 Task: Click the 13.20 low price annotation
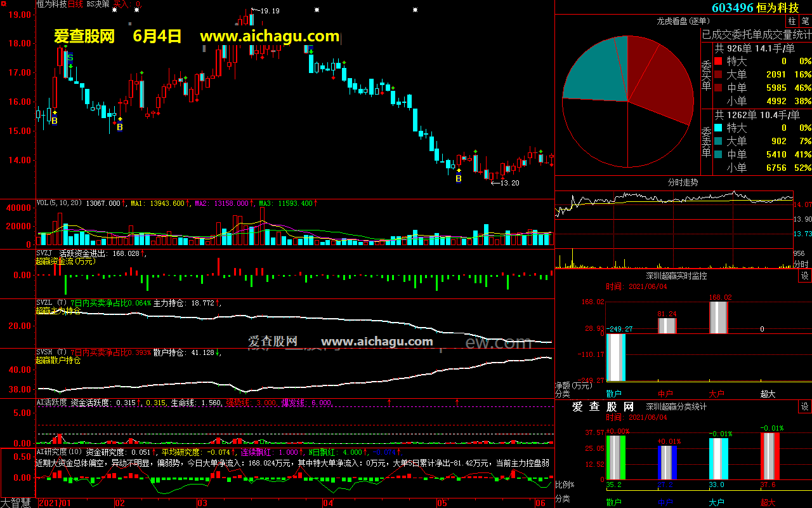tap(511, 183)
